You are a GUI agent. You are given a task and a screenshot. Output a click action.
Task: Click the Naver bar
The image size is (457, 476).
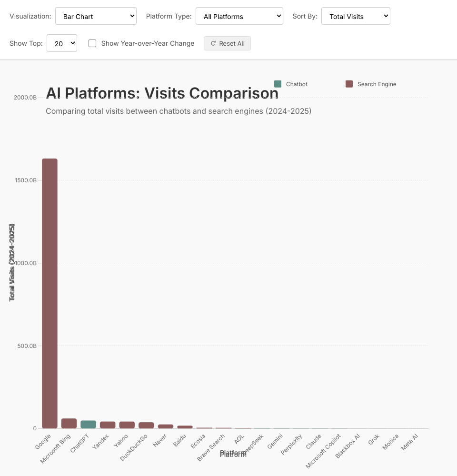pos(166,426)
